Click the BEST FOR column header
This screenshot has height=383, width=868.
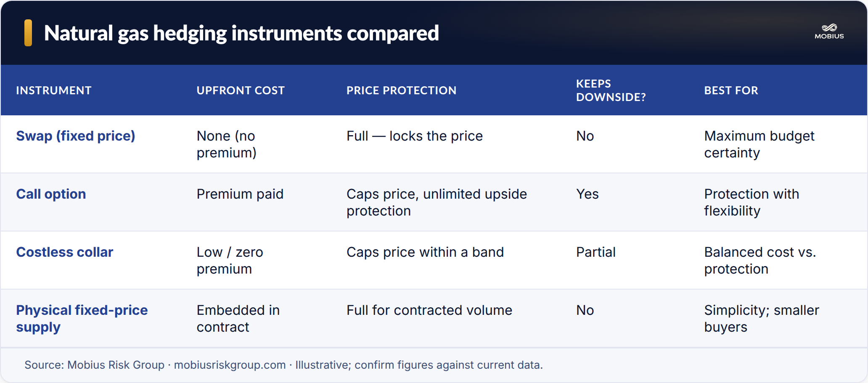[731, 90]
